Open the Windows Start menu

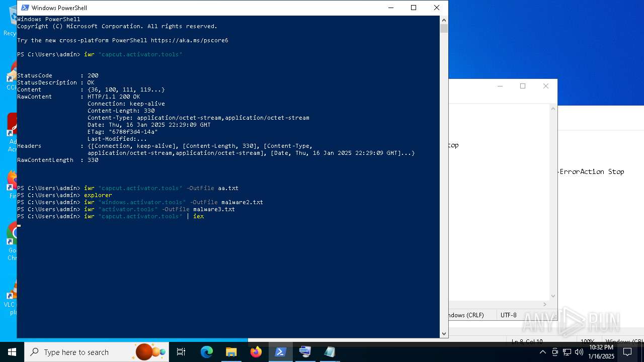12,352
